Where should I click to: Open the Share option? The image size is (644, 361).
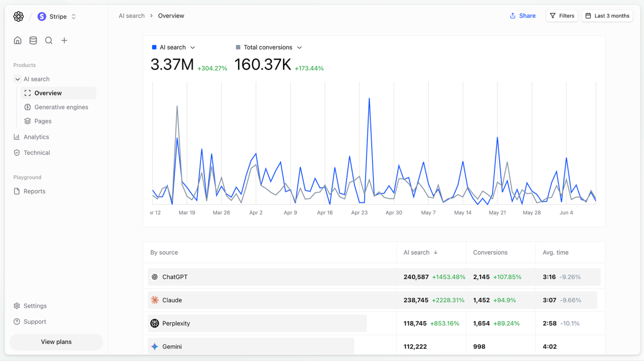(x=523, y=15)
